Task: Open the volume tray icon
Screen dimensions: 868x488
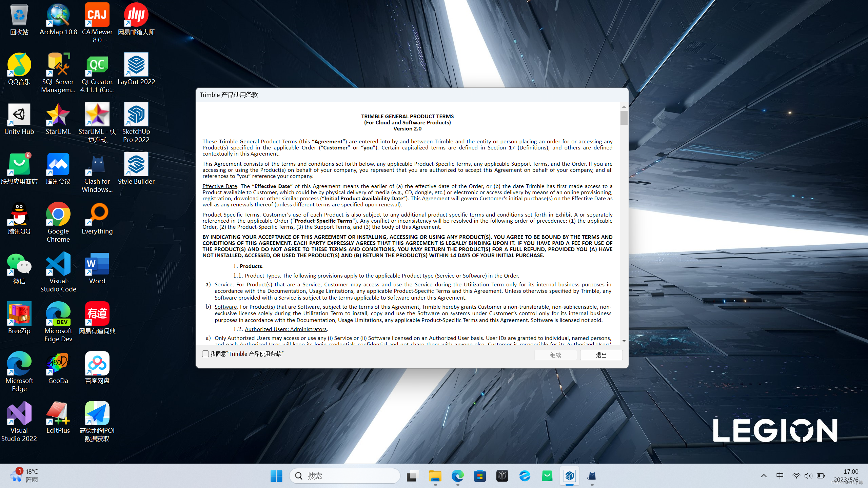Action: 808,476
